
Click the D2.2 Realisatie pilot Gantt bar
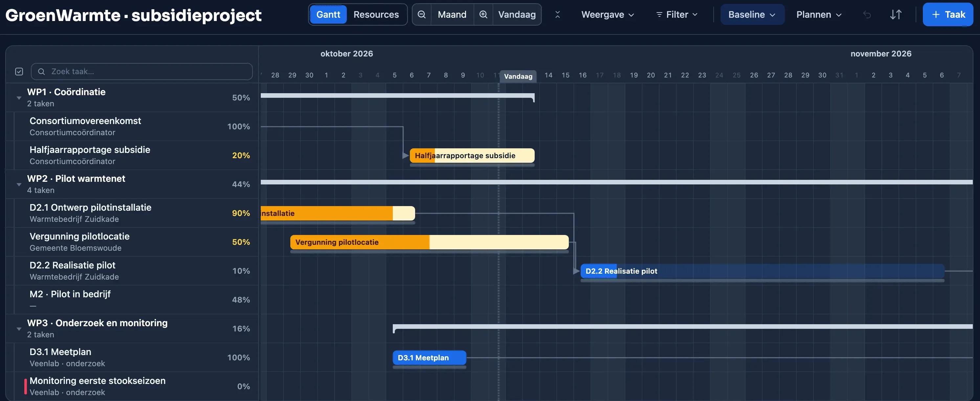point(762,271)
